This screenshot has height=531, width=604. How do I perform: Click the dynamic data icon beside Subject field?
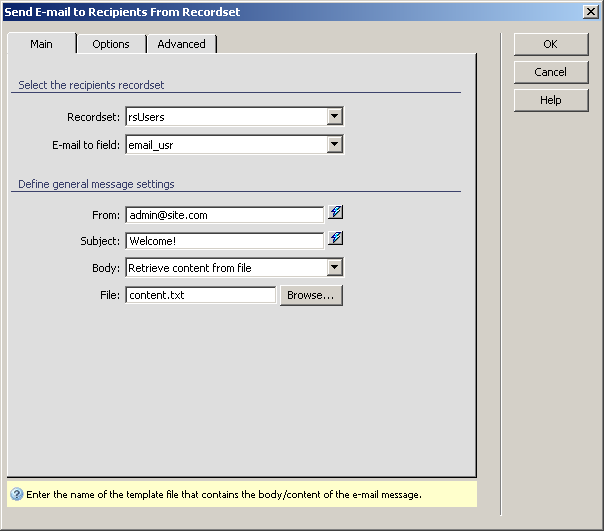(x=336, y=239)
